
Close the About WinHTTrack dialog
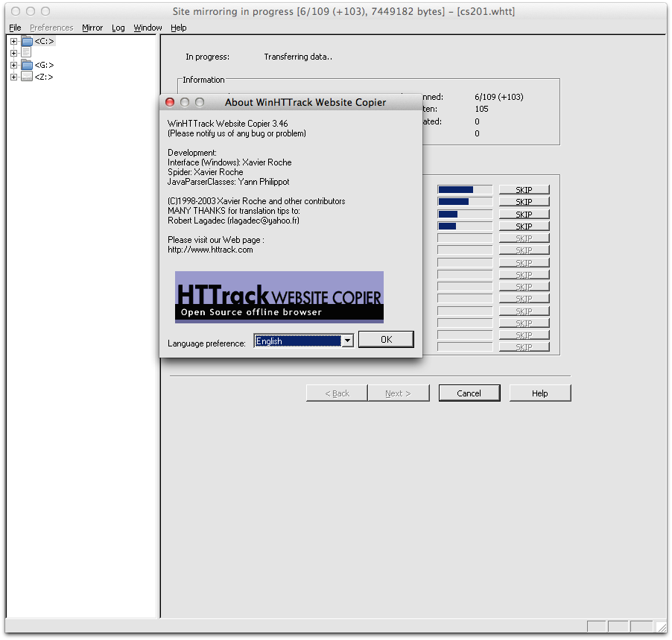(x=170, y=102)
